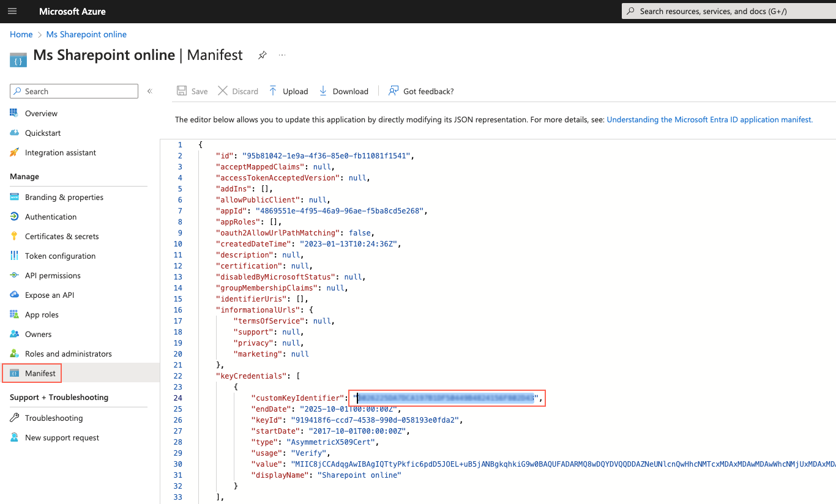The height and width of the screenshot is (504, 836).
Task: Click the "AsymmetricX509Cert" type value
Action: pyautogui.click(x=332, y=442)
